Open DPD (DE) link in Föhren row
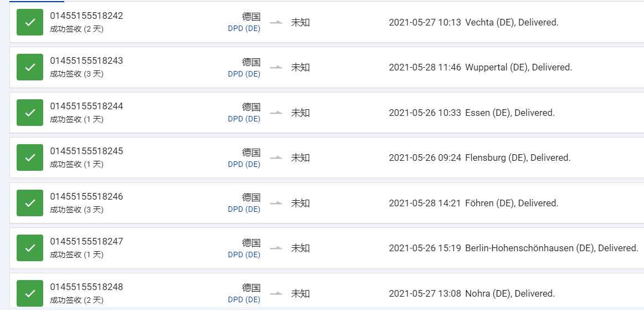 244,210
